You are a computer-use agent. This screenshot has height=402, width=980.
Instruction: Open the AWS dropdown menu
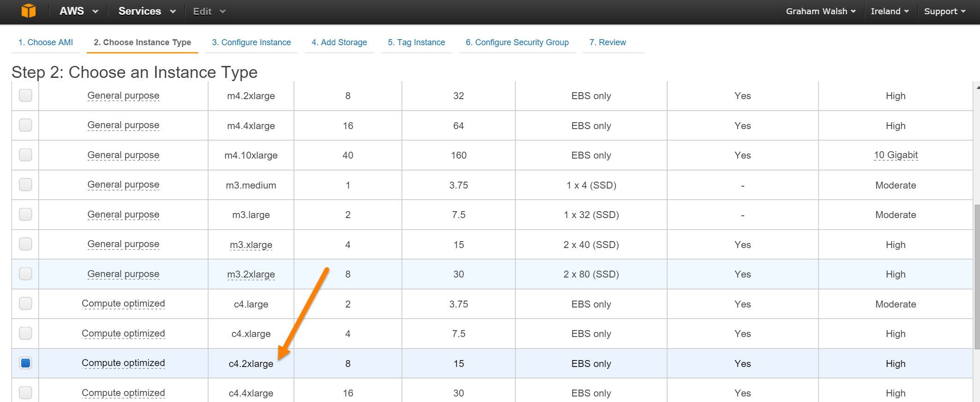[x=79, y=11]
